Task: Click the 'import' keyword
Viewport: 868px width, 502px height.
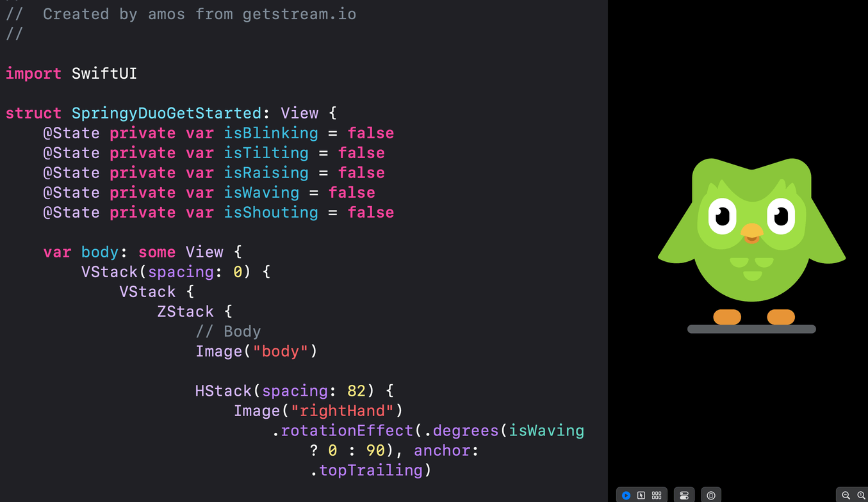Action: (33, 74)
